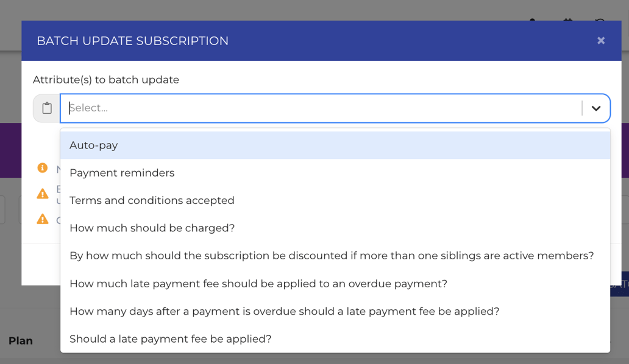Click the clipboard icon beside the attribute selector
The width and height of the screenshot is (629, 364).
(46, 108)
